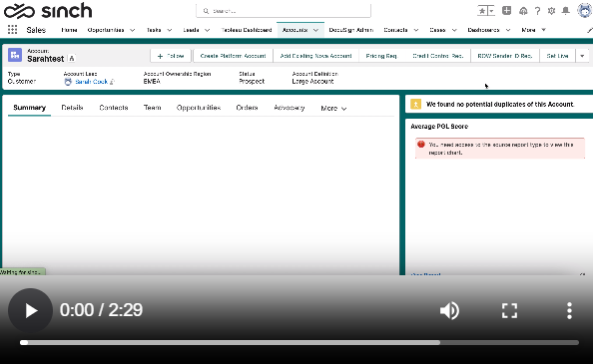Switch to the Advocacy tab

click(290, 108)
